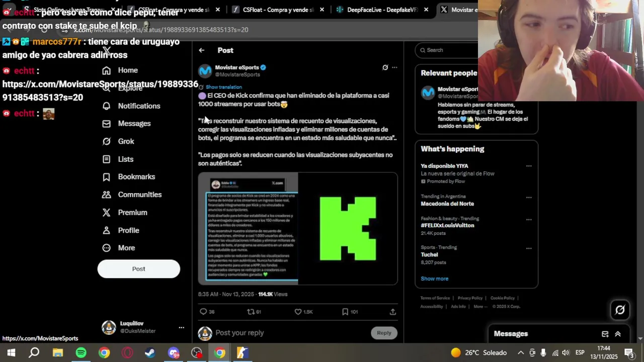Open Cookie Policy footer link
The width and height of the screenshot is (644, 362).
502,298
